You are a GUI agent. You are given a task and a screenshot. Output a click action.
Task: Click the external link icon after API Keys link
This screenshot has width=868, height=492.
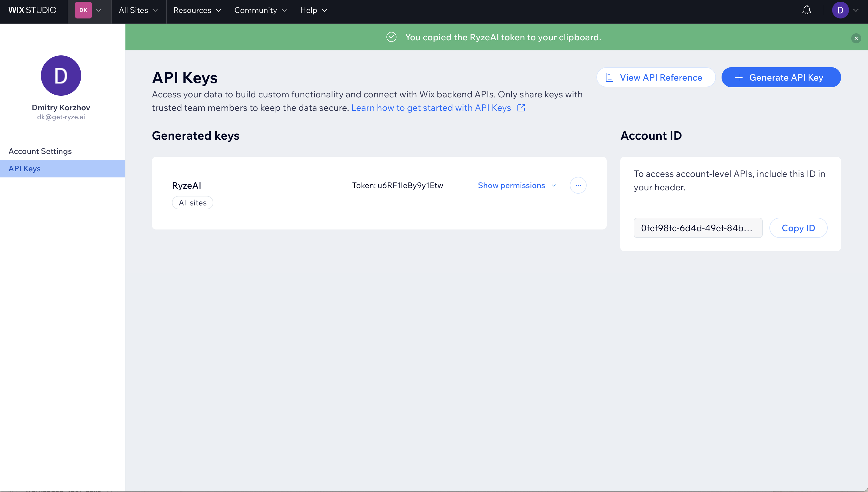click(x=521, y=107)
